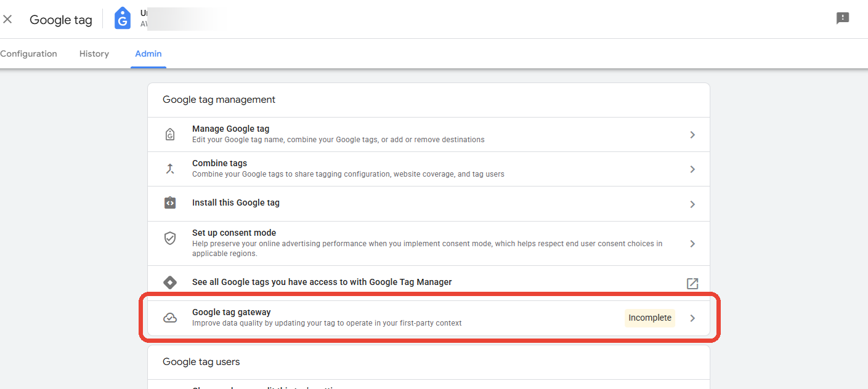Viewport: 868px width, 389px height.
Task: Click the consent mode shield icon
Action: [x=170, y=238]
